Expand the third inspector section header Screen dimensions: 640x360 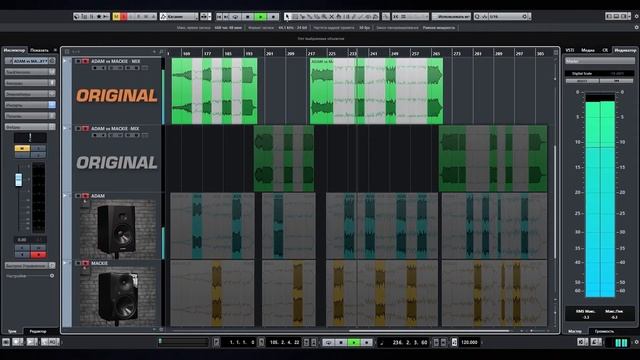click(30, 94)
